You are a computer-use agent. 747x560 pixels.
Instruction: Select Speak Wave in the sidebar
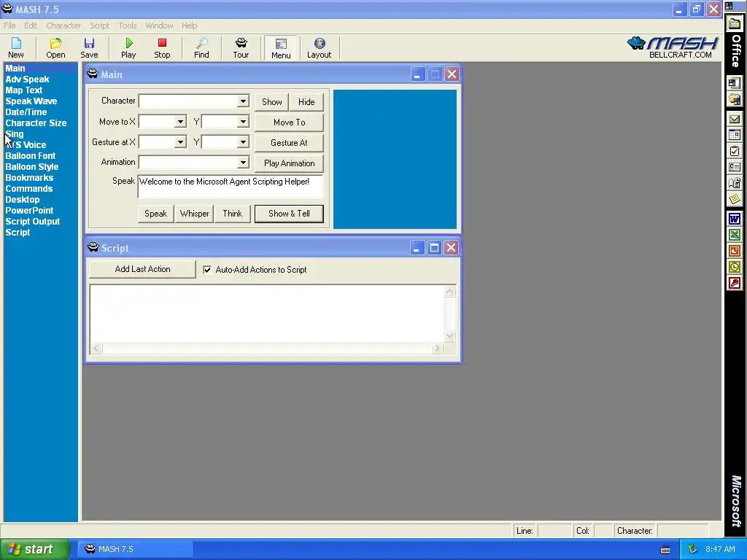point(31,101)
